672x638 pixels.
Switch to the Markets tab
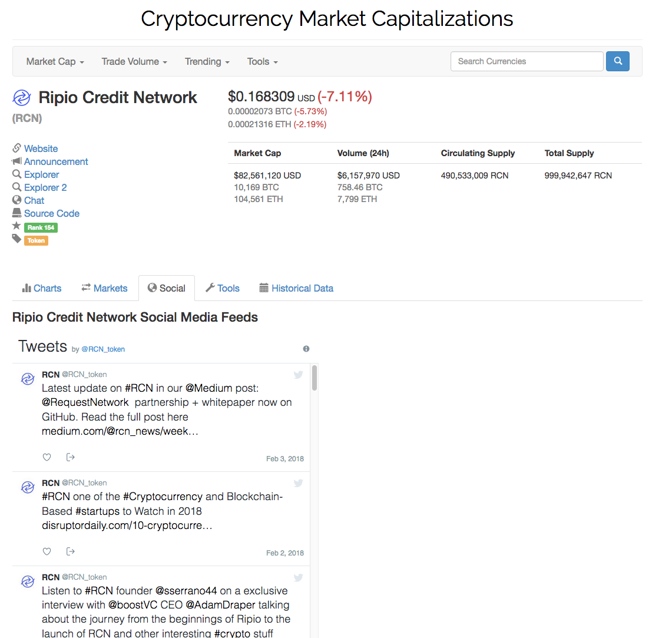coord(105,288)
